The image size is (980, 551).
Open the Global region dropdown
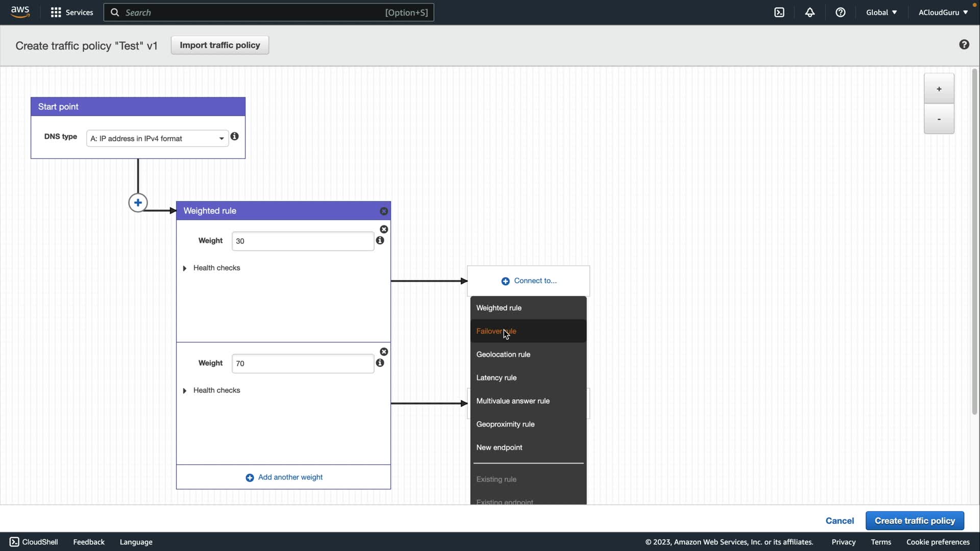pyautogui.click(x=881, y=12)
